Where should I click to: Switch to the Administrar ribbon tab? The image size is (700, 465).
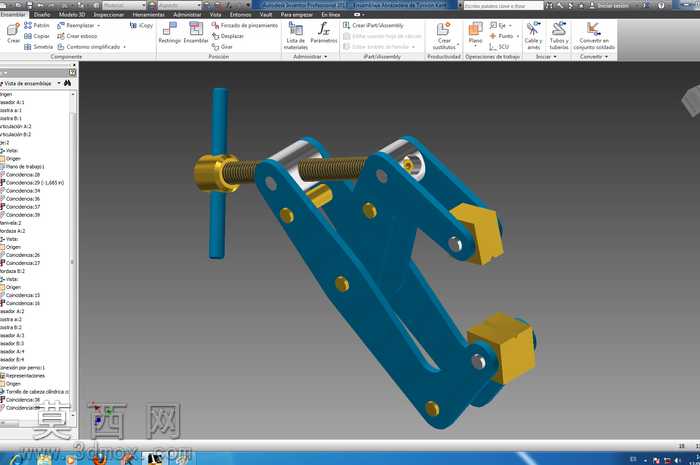click(187, 14)
